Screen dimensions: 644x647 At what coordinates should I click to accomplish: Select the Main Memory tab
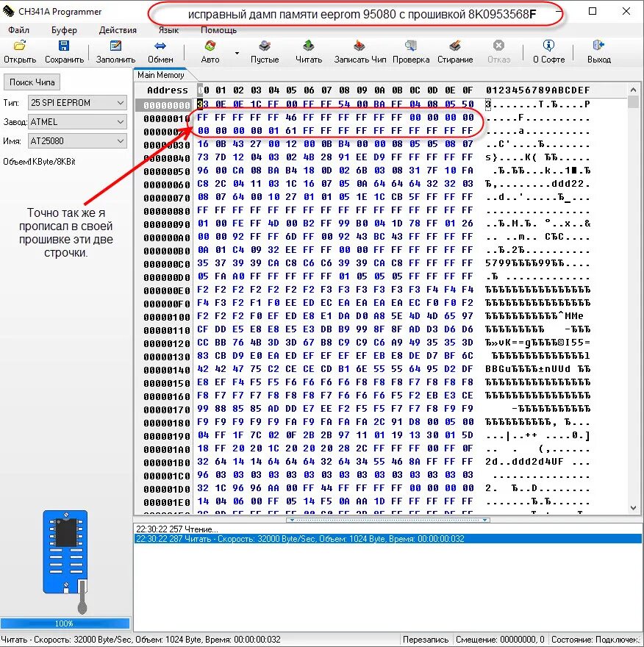coord(161,75)
